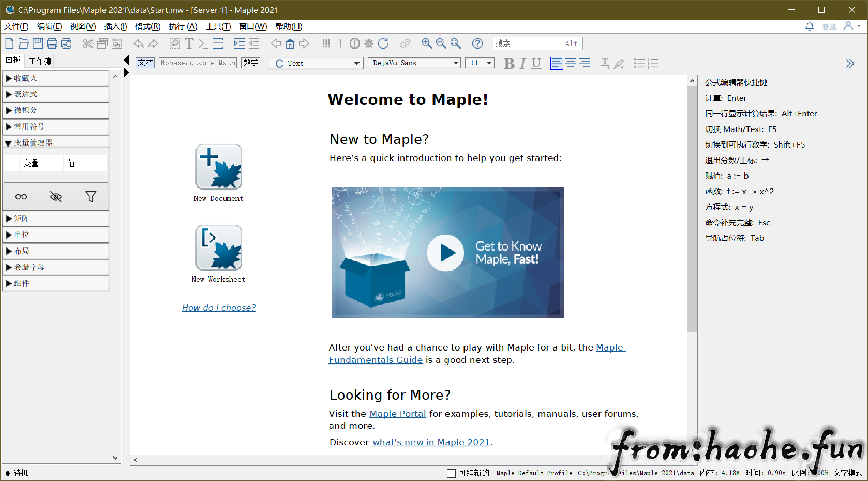Collapse the right shortcuts panel chevron
This screenshot has height=481, width=868.
(x=850, y=63)
